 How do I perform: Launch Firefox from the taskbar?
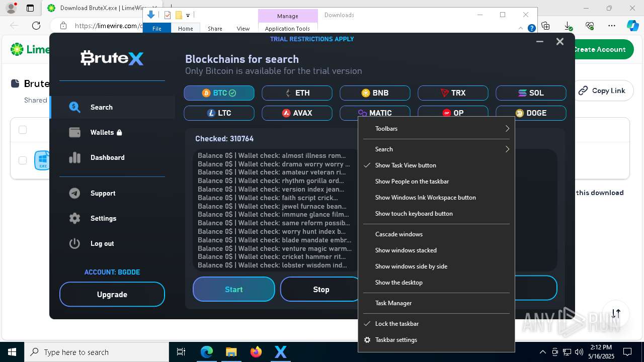click(256, 352)
